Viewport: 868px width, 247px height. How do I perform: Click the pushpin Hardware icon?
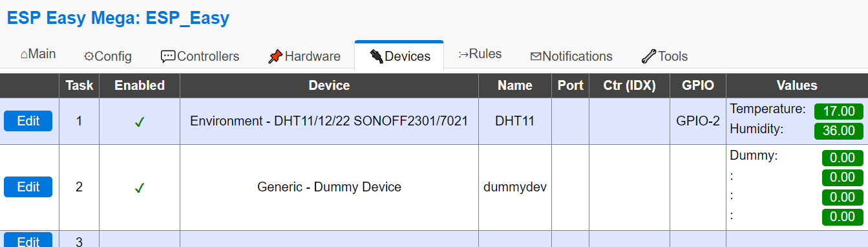275,57
